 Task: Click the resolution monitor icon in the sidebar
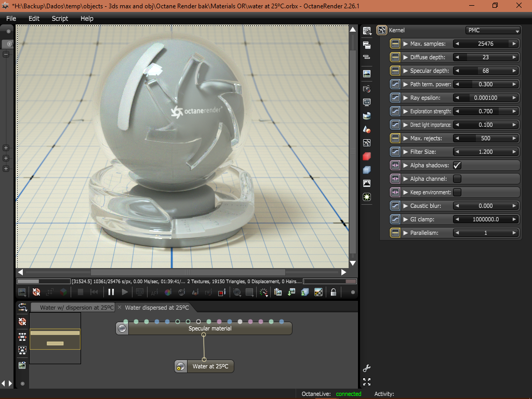click(367, 102)
